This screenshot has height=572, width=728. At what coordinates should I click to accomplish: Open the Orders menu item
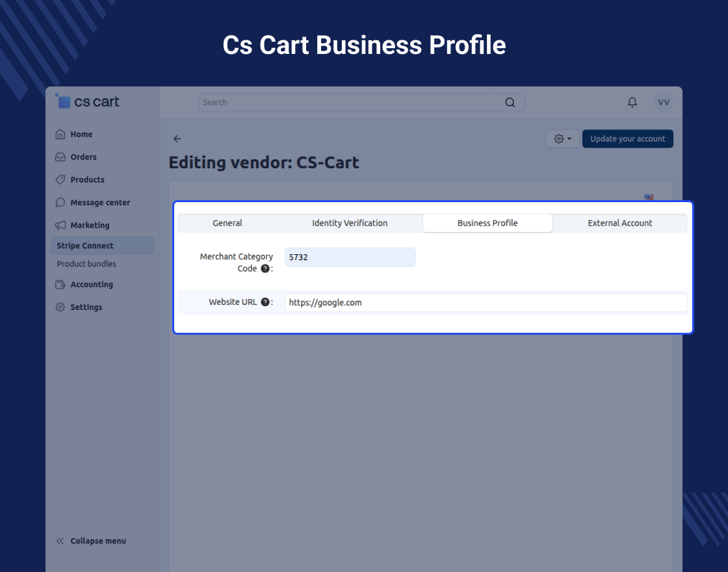pos(76,157)
